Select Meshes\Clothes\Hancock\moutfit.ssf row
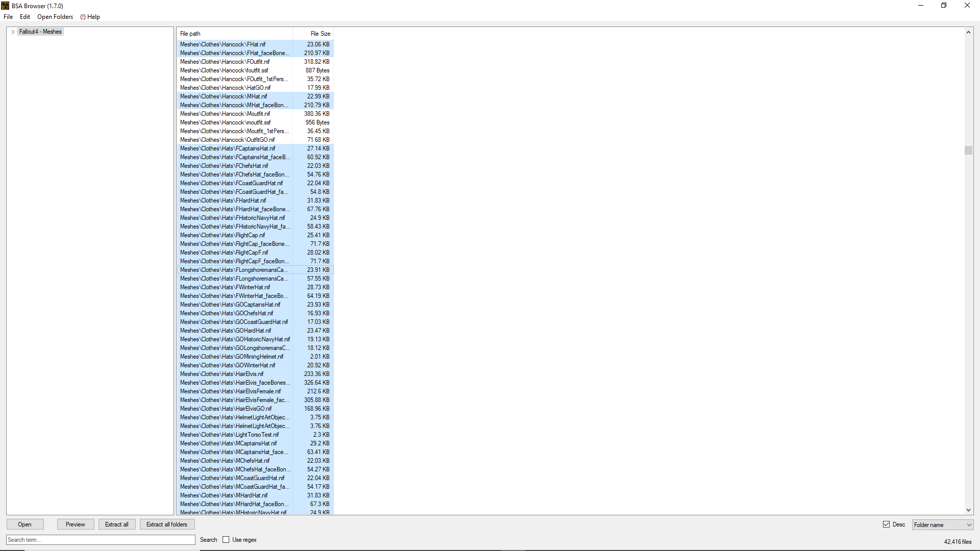 click(x=255, y=122)
